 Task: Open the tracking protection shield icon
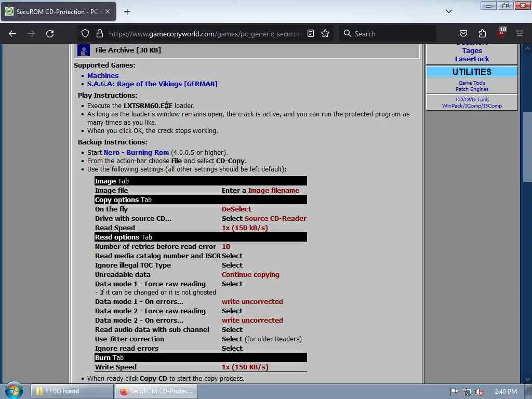85,33
